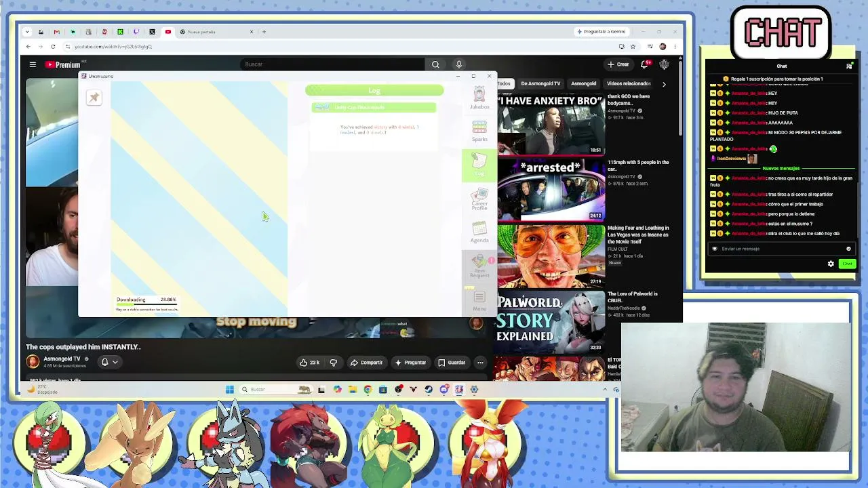Open 'I HAVE ANXIETY BRO' video thumbnail

click(x=551, y=124)
